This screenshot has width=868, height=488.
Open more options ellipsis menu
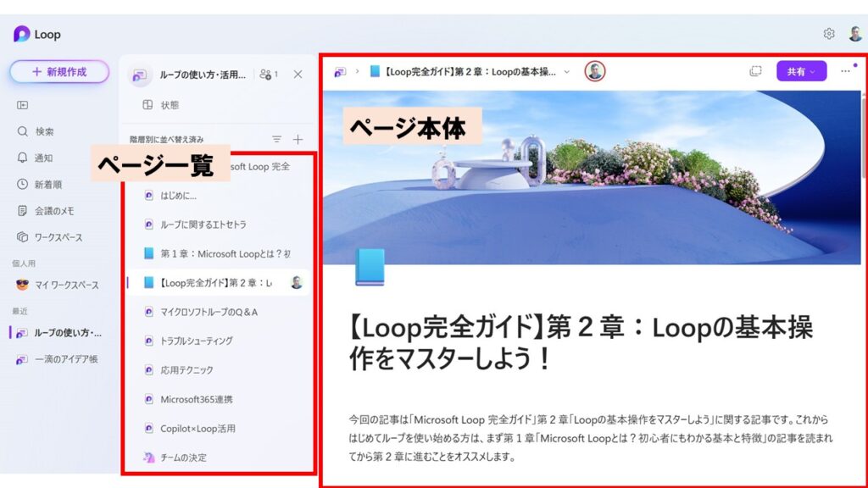click(x=845, y=71)
